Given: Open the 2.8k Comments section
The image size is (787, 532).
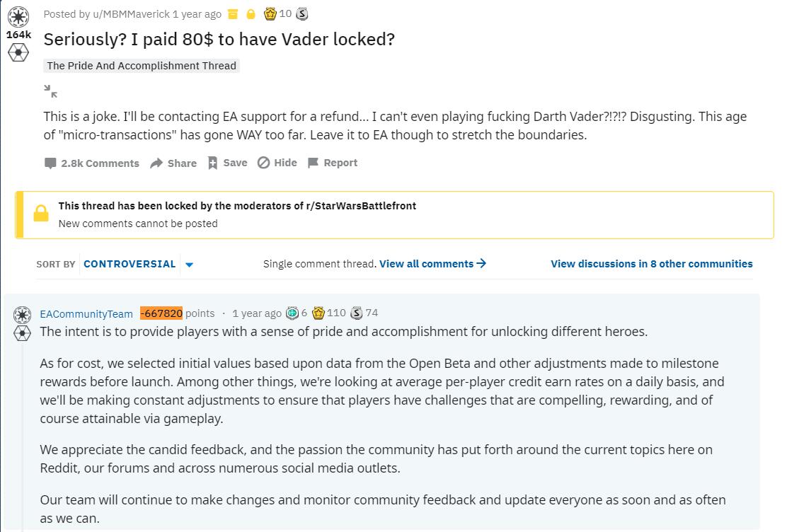Looking at the screenshot, I should point(92,163).
